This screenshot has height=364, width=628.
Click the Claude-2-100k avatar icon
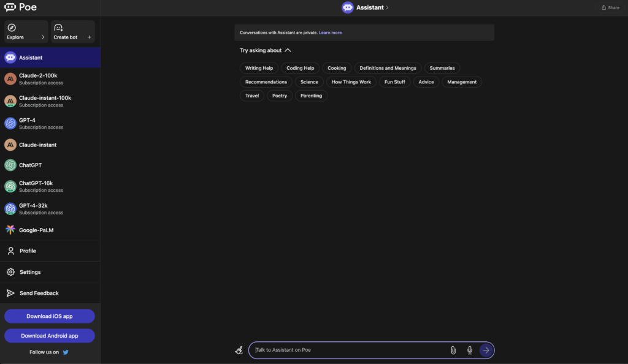coord(10,79)
